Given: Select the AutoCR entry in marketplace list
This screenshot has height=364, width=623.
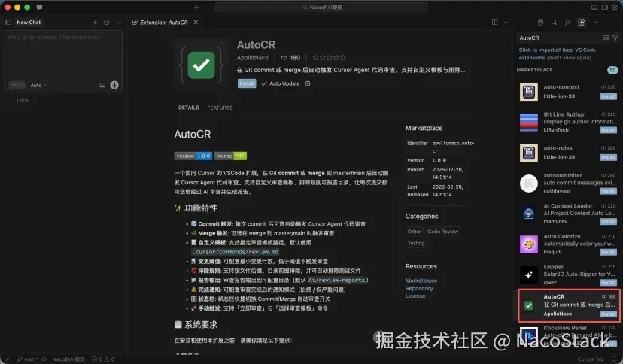Looking at the screenshot, I should click(569, 305).
